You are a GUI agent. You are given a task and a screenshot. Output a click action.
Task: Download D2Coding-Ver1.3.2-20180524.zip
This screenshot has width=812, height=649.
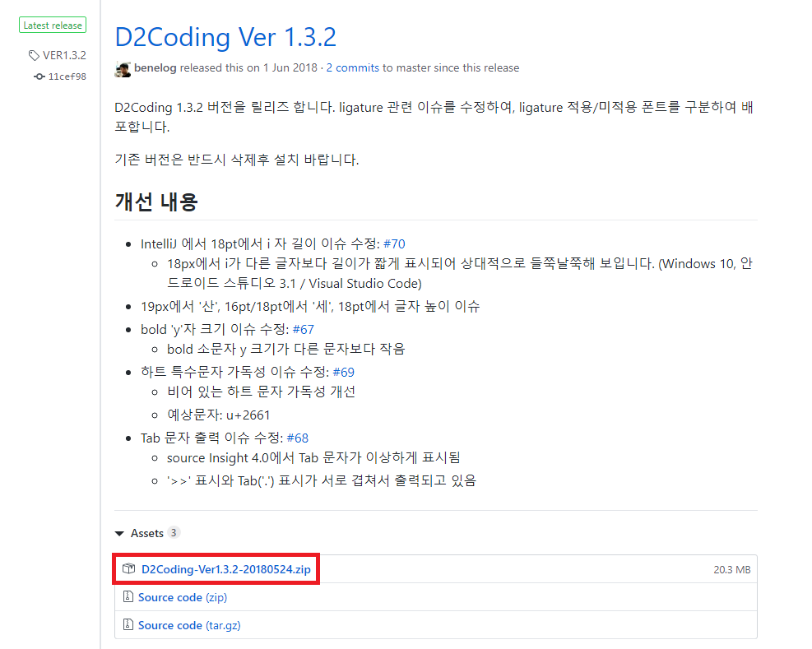(225, 569)
